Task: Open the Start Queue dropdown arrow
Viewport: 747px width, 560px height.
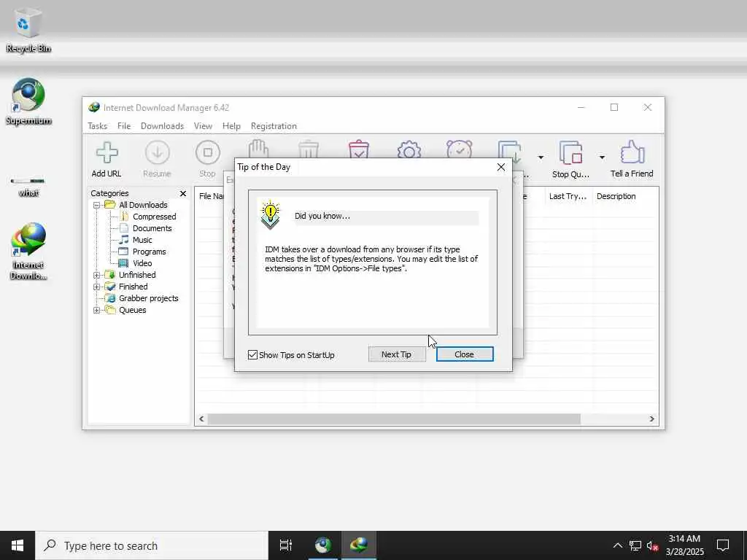Action: click(541, 157)
